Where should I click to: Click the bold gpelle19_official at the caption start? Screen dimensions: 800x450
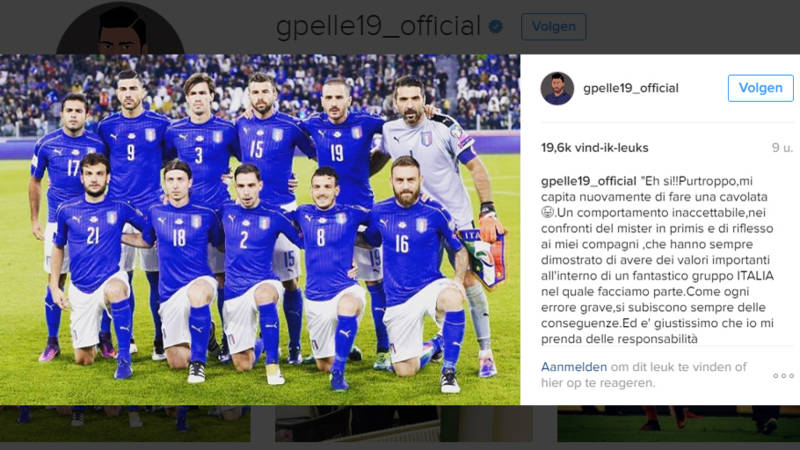tap(588, 181)
